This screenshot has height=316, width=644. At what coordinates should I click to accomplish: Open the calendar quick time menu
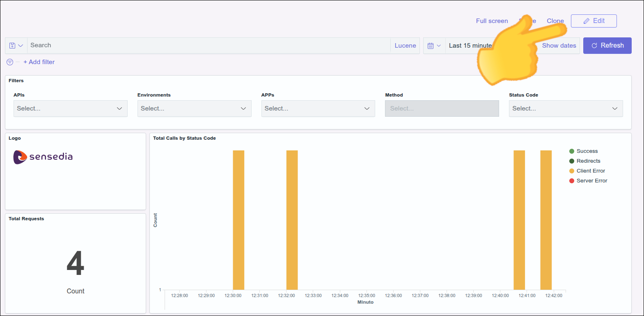coord(434,46)
